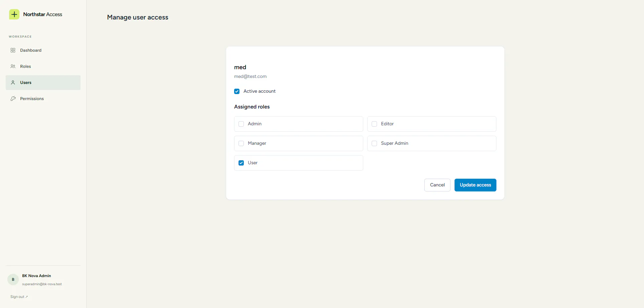Check the Editor role checkbox

[374, 124]
